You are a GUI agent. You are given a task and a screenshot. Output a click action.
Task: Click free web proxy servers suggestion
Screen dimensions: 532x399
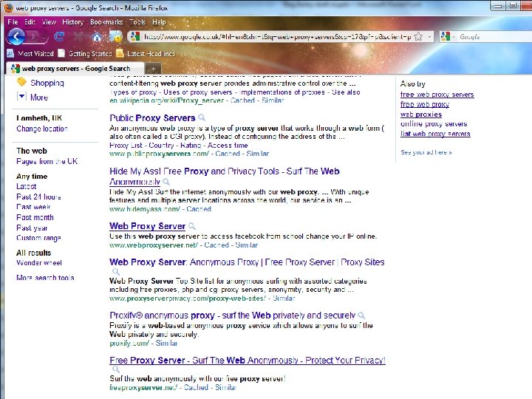click(437, 95)
